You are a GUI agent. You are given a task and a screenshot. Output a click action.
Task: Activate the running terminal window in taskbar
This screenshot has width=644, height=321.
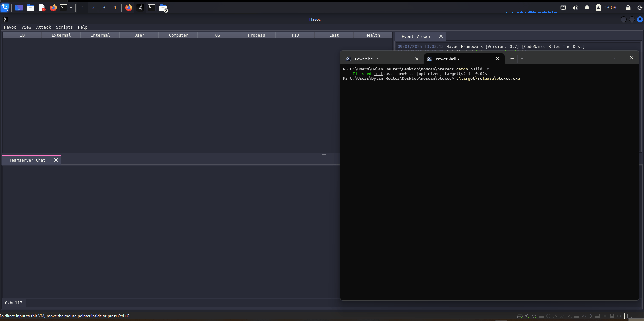[152, 8]
